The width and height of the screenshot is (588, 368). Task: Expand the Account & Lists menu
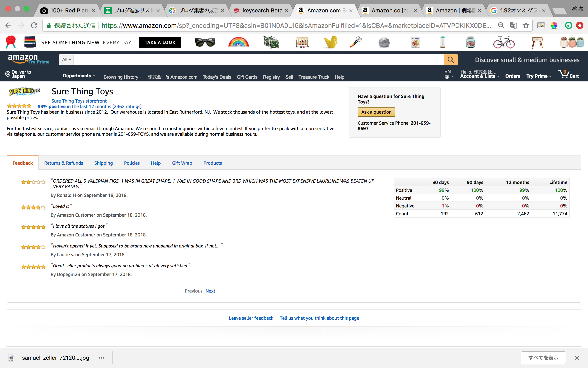tap(480, 76)
